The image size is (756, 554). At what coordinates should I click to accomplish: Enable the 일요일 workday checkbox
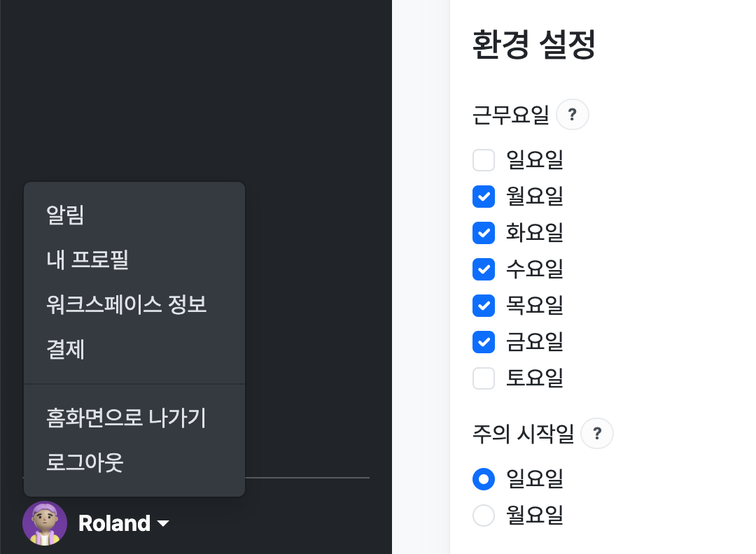coord(484,160)
